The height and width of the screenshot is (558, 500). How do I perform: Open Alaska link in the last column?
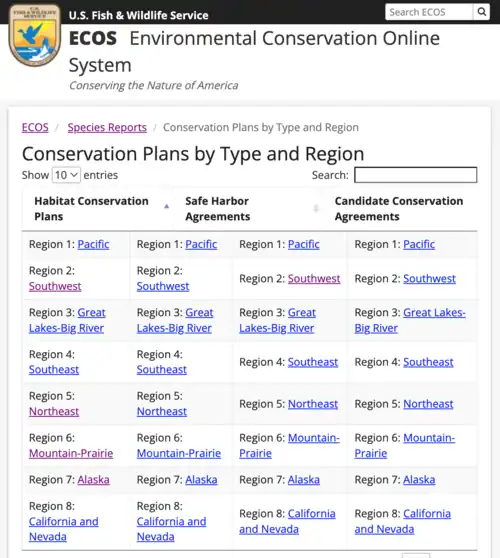tap(419, 480)
